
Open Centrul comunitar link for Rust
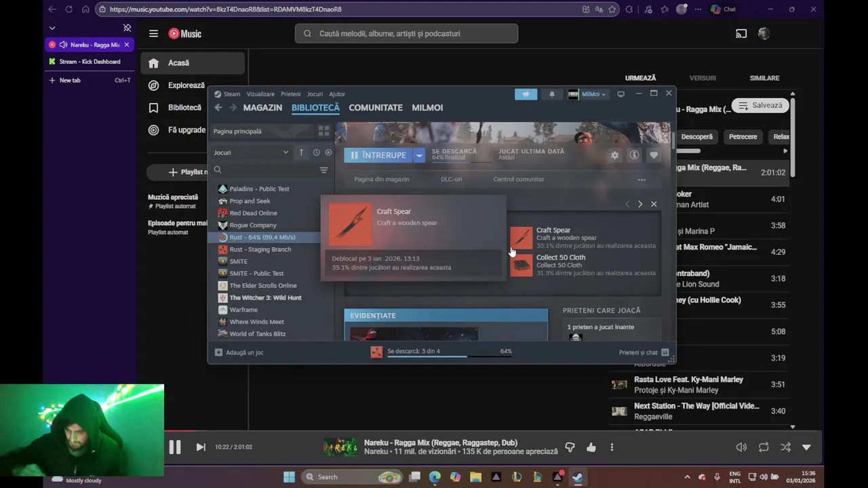[x=519, y=180]
